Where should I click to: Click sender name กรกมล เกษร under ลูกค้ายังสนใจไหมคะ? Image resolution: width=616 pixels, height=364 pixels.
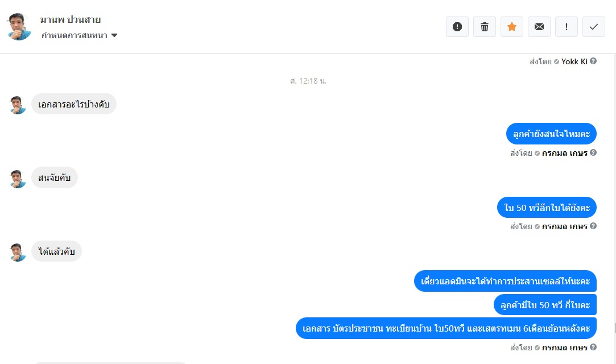tap(565, 153)
